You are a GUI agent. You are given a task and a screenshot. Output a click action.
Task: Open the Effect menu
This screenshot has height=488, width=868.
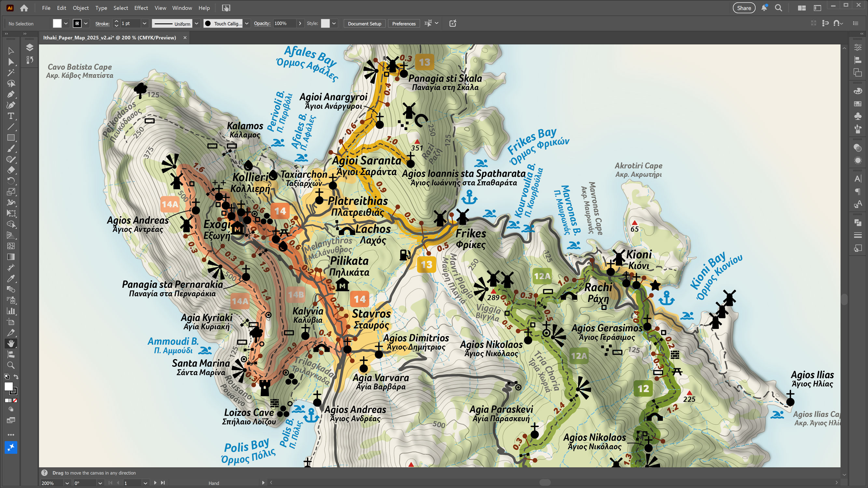pyautogui.click(x=141, y=8)
